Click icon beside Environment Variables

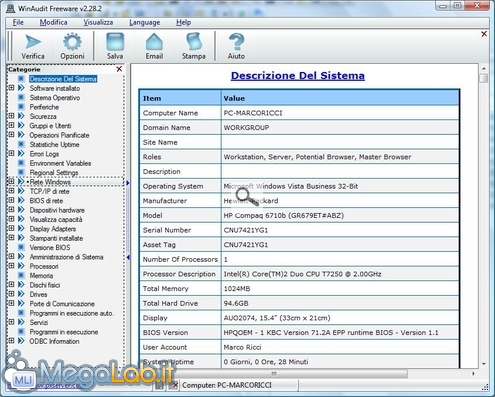[x=21, y=163]
